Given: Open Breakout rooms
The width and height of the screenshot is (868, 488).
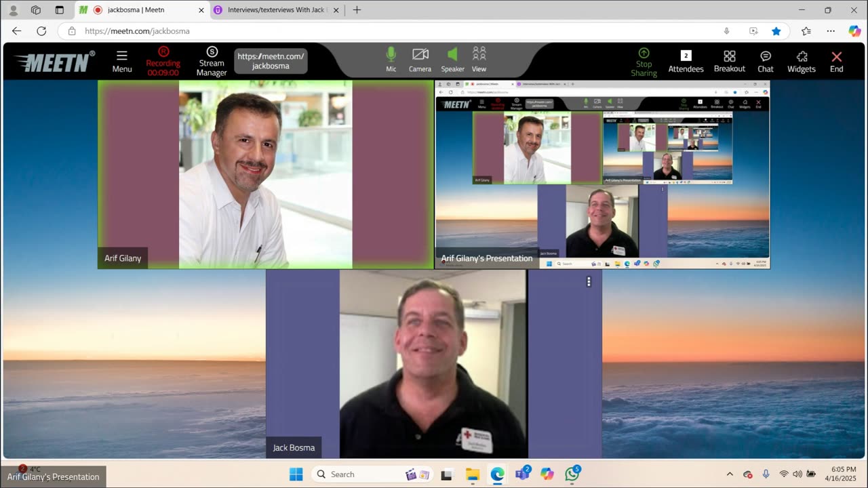Looking at the screenshot, I should tap(730, 60).
